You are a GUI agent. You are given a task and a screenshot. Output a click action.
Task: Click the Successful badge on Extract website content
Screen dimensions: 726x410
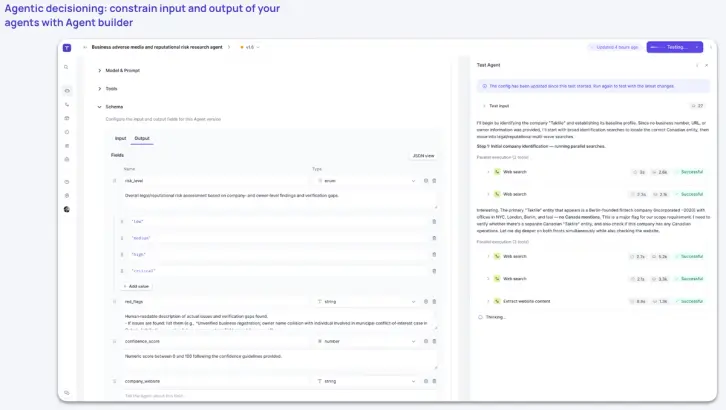[689, 301]
